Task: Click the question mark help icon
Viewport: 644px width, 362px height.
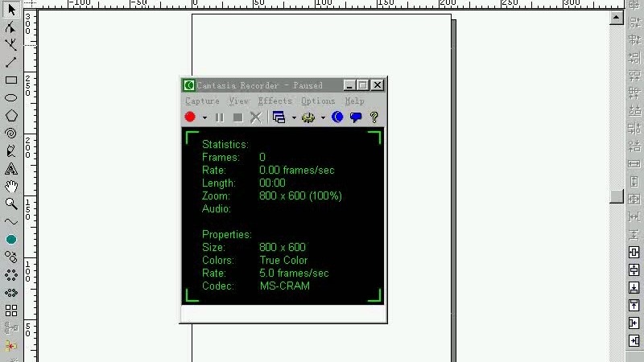Action: click(374, 117)
